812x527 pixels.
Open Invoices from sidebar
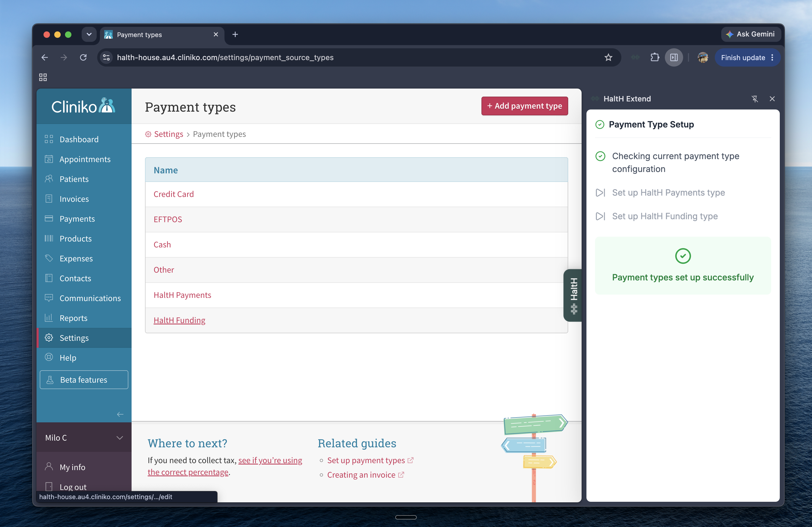pos(84,199)
